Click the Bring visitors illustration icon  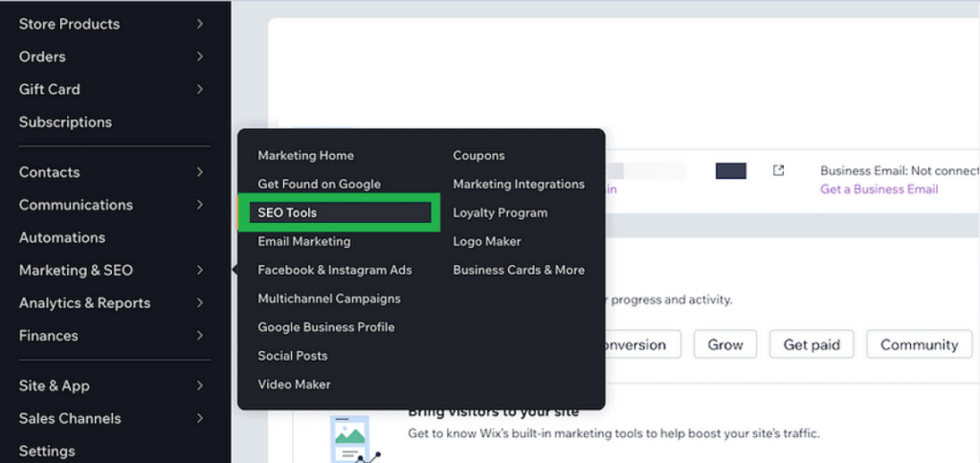coord(350,439)
